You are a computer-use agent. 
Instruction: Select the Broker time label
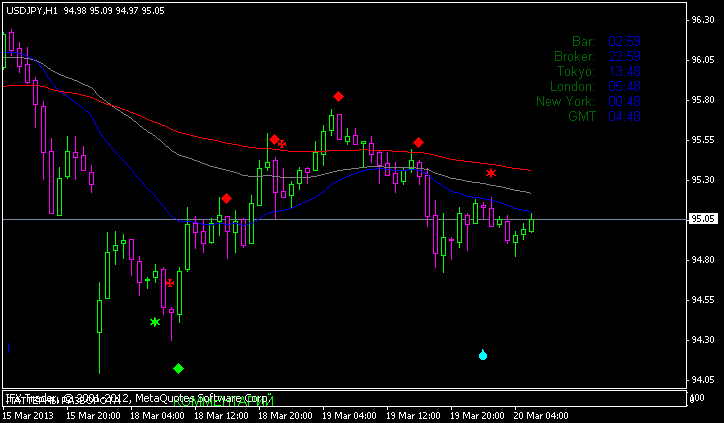(x=574, y=56)
